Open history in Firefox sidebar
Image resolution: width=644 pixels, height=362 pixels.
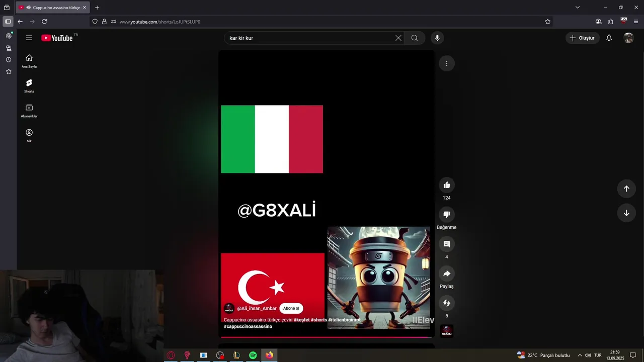click(x=9, y=60)
